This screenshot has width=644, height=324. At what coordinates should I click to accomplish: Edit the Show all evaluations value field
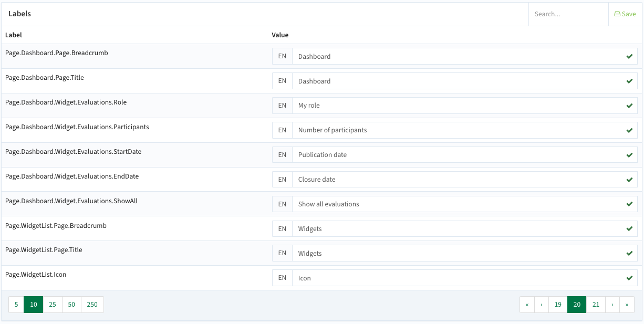point(465,204)
